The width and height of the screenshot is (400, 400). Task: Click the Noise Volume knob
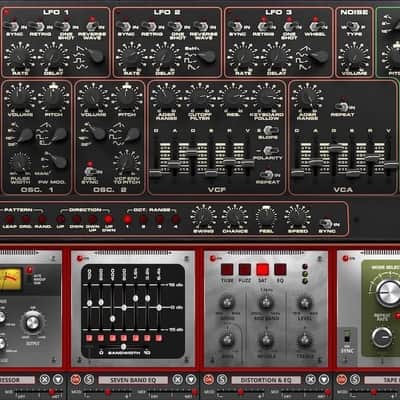(x=354, y=57)
